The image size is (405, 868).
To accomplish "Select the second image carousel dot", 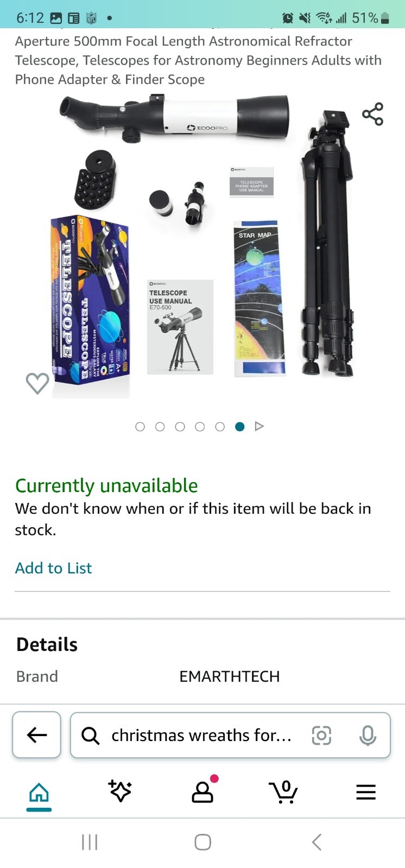I will tap(160, 426).
